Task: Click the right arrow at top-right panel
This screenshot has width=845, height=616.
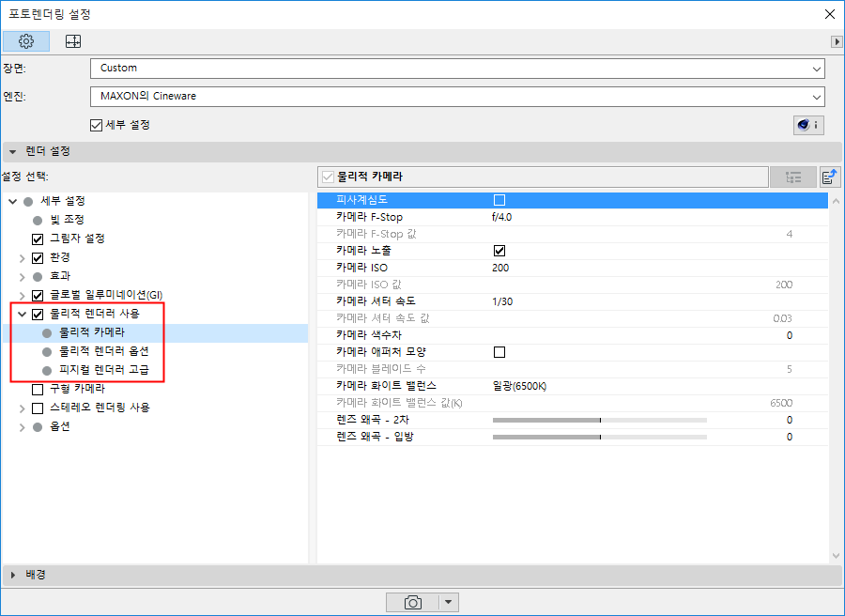Action: [x=837, y=41]
